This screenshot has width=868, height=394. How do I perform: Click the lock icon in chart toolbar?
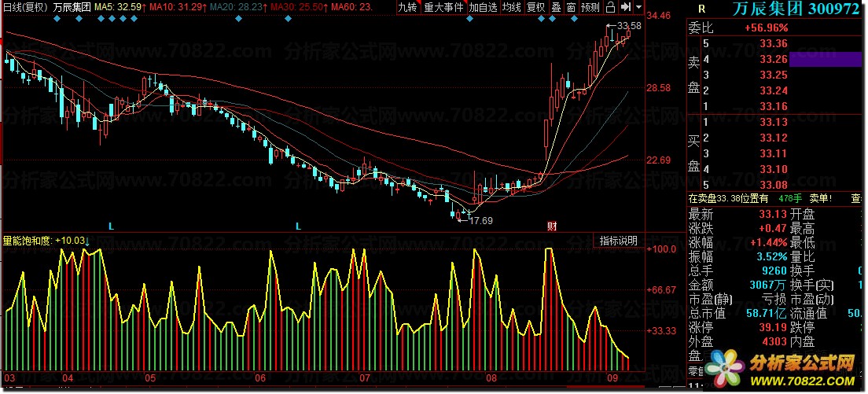click(x=610, y=7)
